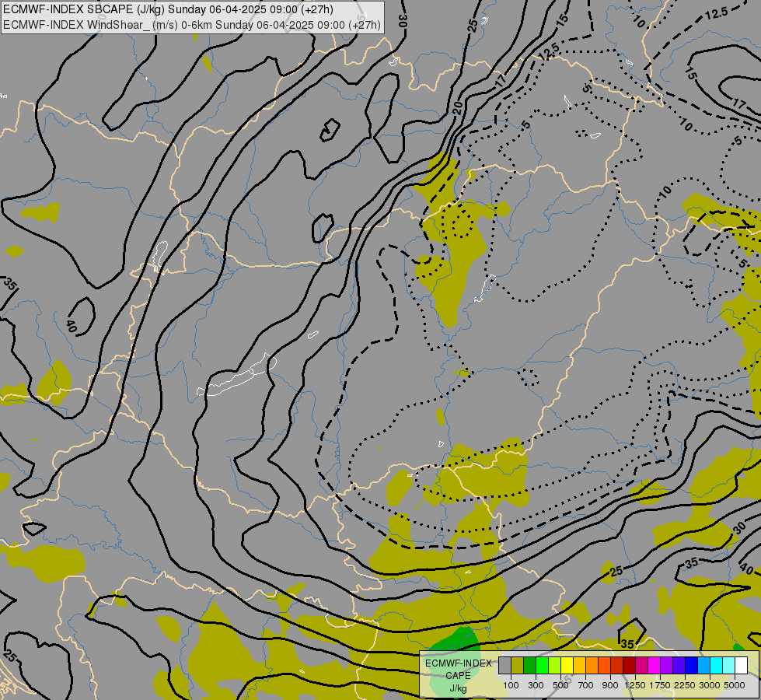Click the 1750 value on the legend scale
Viewport: 761px width, 700px height.
(x=660, y=685)
